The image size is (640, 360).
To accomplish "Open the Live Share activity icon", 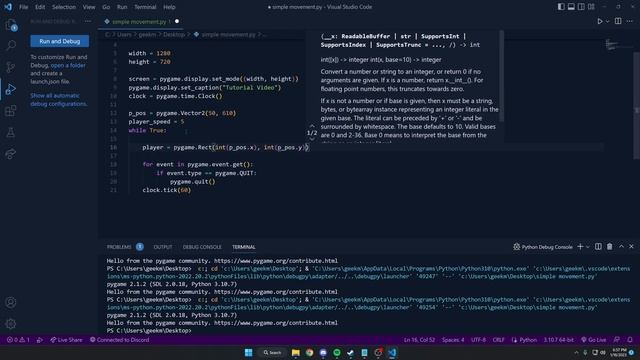I will point(11,154).
